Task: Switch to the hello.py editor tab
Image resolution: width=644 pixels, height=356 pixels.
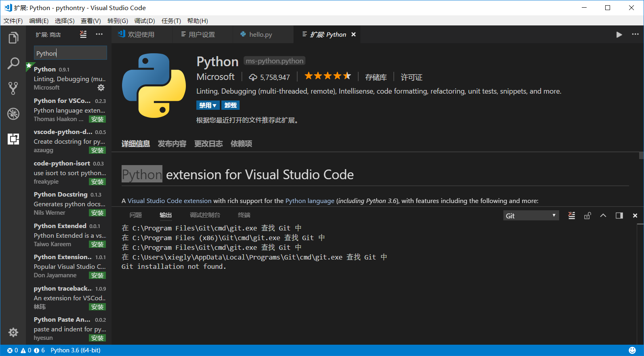Action: pos(260,35)
